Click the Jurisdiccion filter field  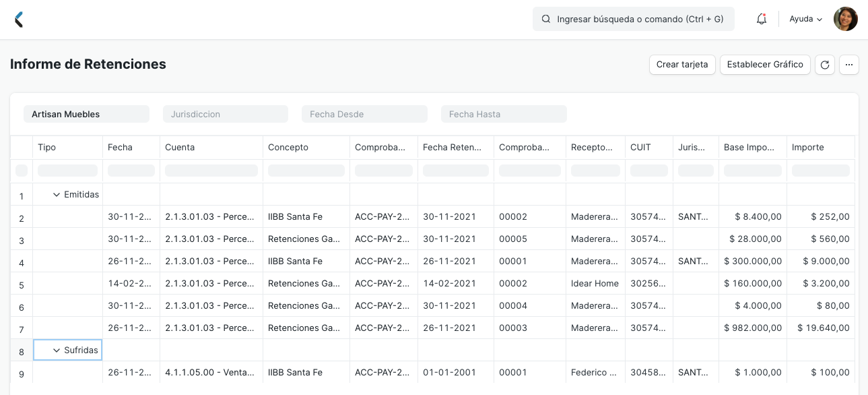pyautogui.click(x=226, y=113)
